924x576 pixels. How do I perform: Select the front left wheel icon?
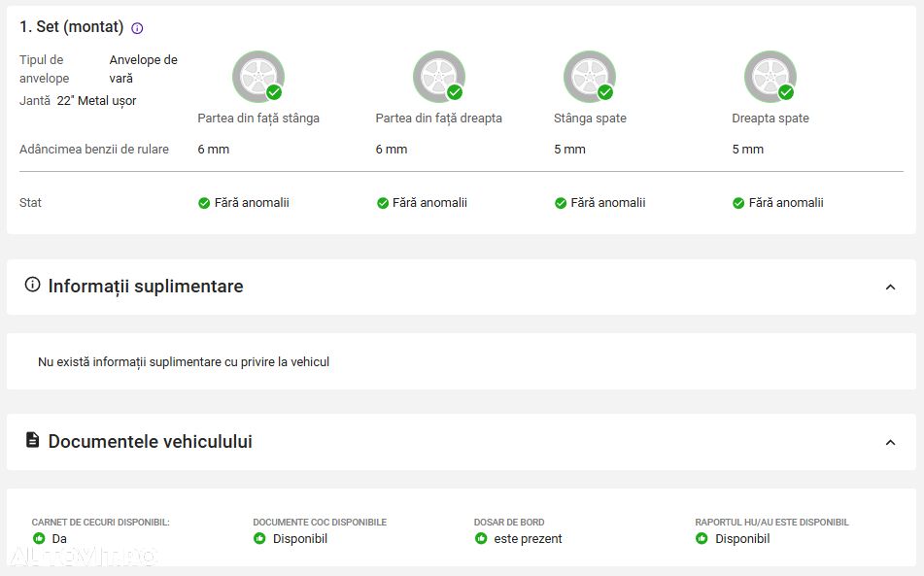(x=258, y=77)
